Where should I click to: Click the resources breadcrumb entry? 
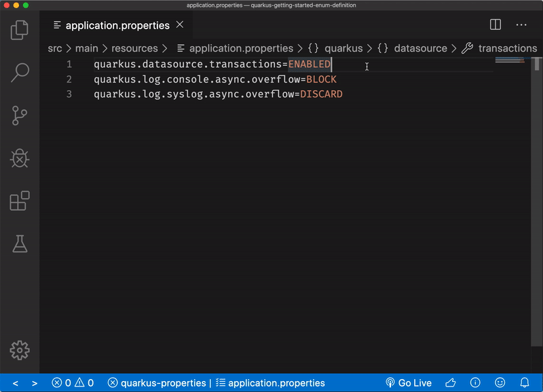[x=136, y=48]
